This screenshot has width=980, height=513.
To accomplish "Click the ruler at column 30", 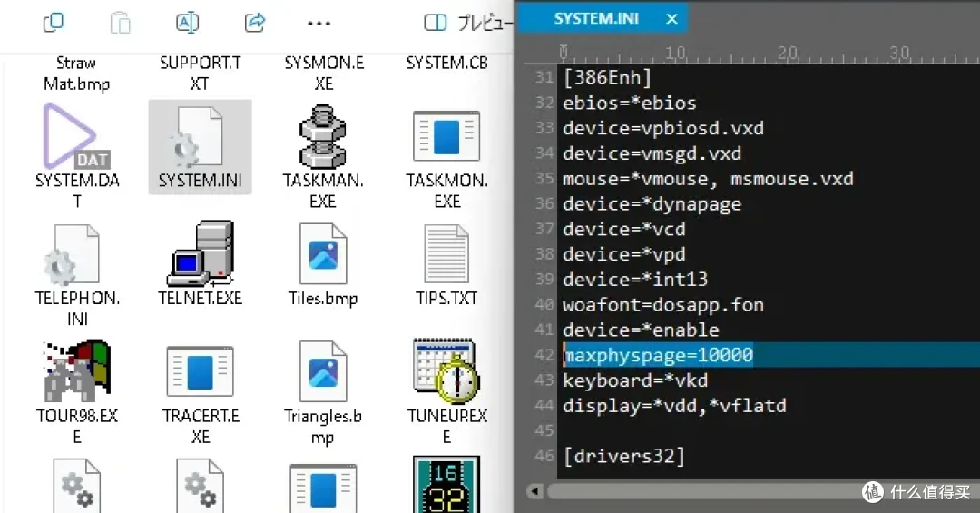I will click(x=899, y=54).
